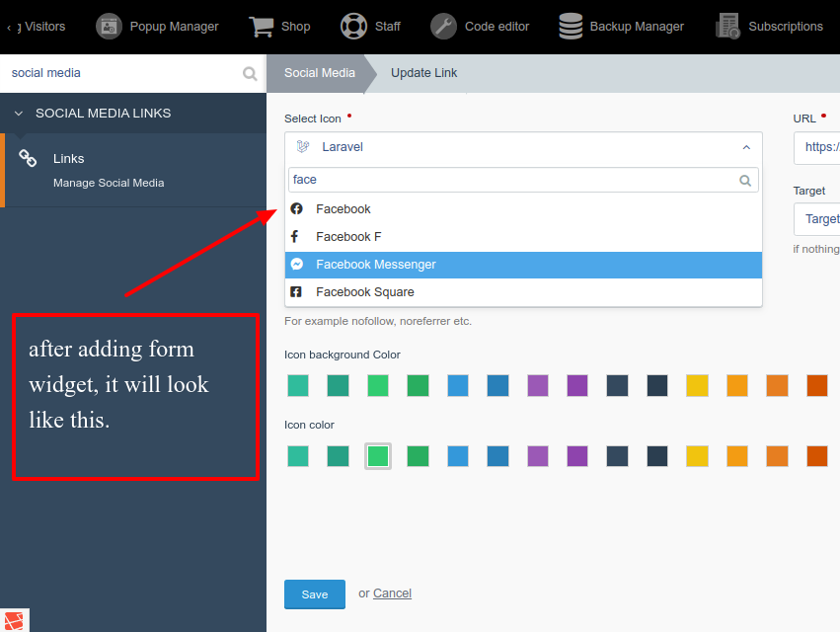Screen dimensions: 840x632
Task: Click the Subscriptions icon
Action: point(728,27)
